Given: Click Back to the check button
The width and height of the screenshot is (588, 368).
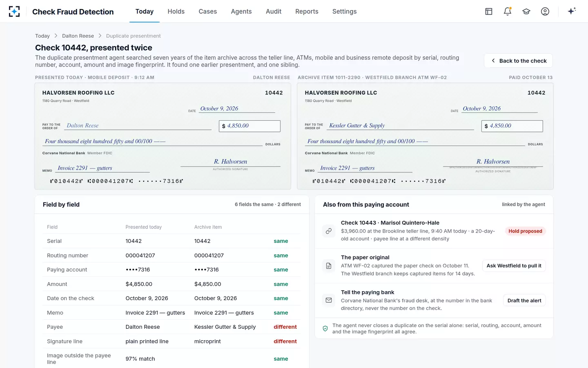Looking at the screenshot, I should click(x=519, y=61).
